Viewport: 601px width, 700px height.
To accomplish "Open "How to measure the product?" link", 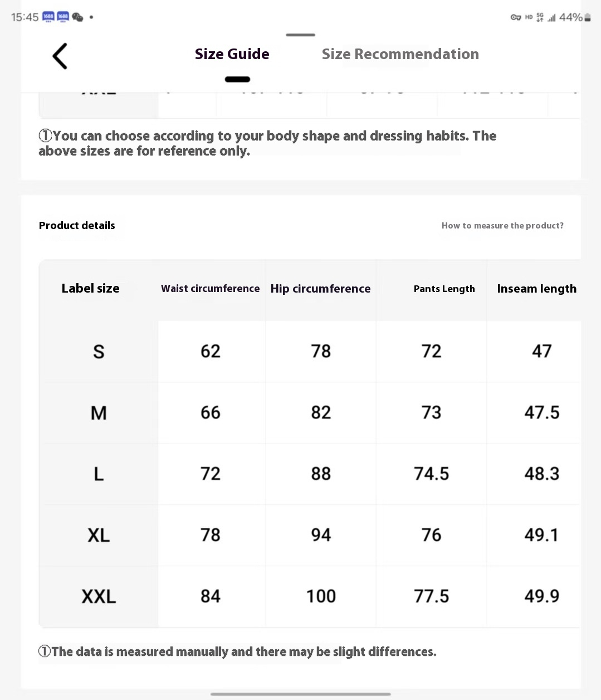I will pos(502,226).
